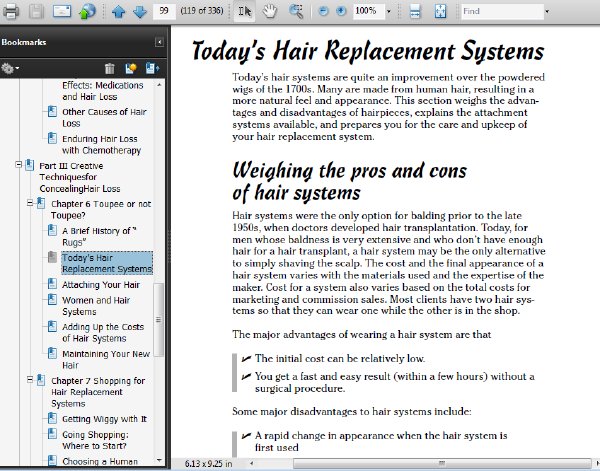Open Women and Hair Systems bookmark
Screen dimensions: 600x471
(x=96, y=306)
